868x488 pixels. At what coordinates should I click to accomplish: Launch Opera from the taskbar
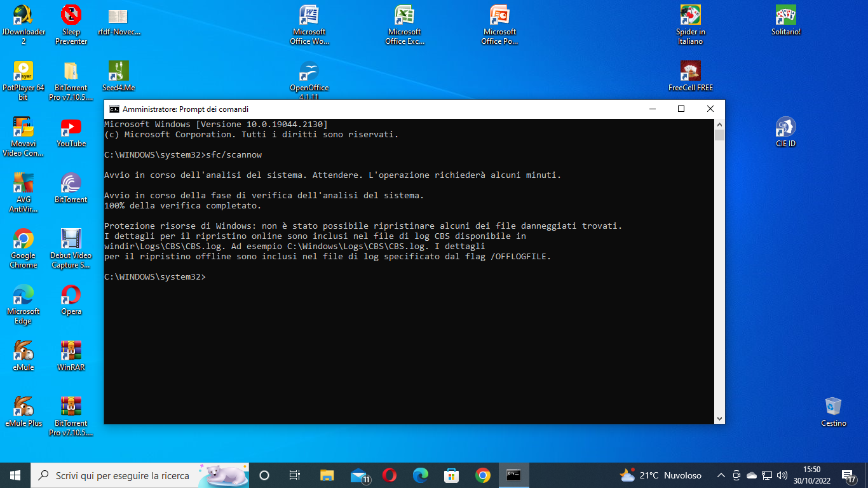390,475
